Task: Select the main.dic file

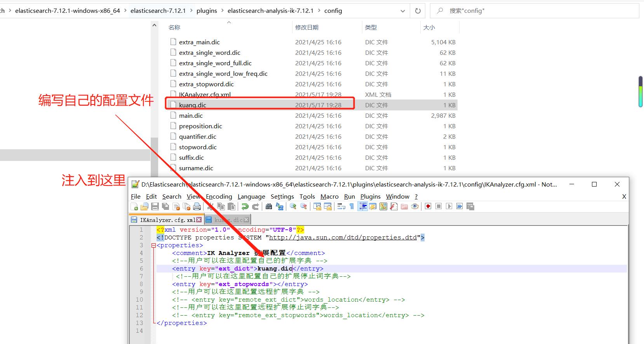Action: [191, 115]
